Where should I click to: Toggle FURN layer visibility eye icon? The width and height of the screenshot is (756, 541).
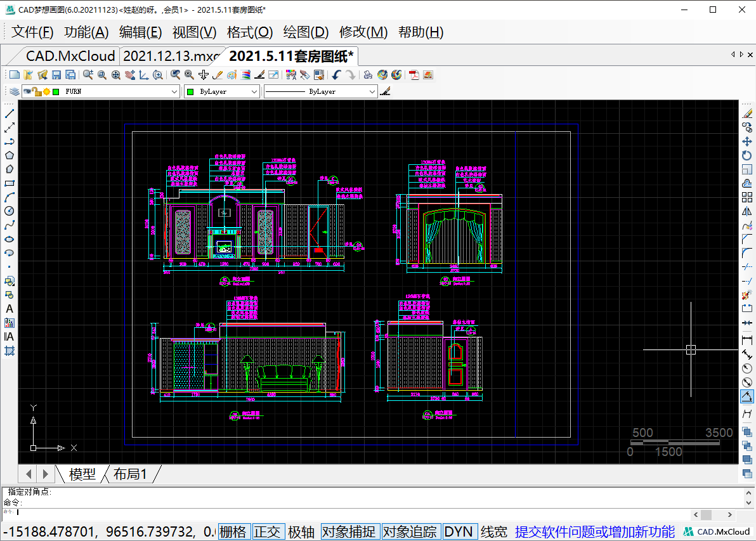click(x=27, y=91)
